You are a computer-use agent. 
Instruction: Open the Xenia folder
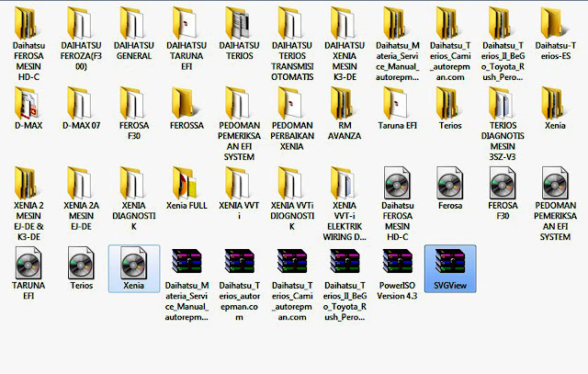[x=555, y=108]
